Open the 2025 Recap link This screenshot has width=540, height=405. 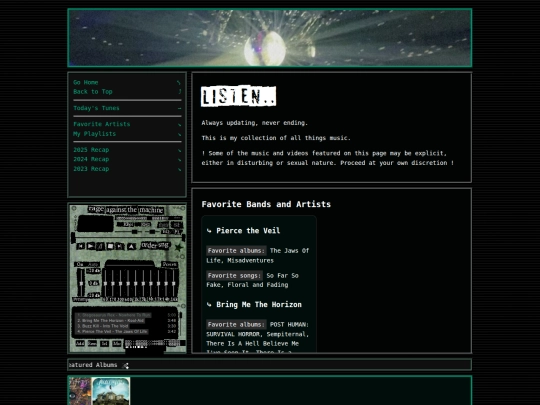tap(91, 150)
